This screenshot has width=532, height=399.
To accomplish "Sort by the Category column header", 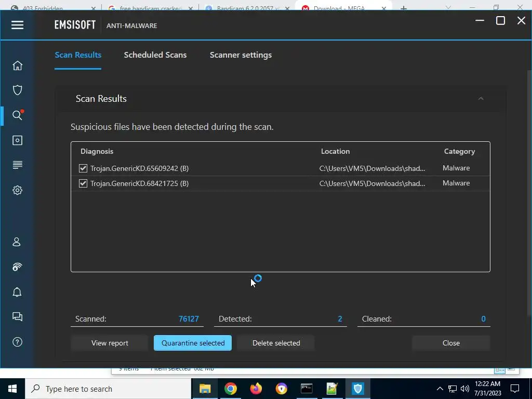I will (x=459, y=151).
